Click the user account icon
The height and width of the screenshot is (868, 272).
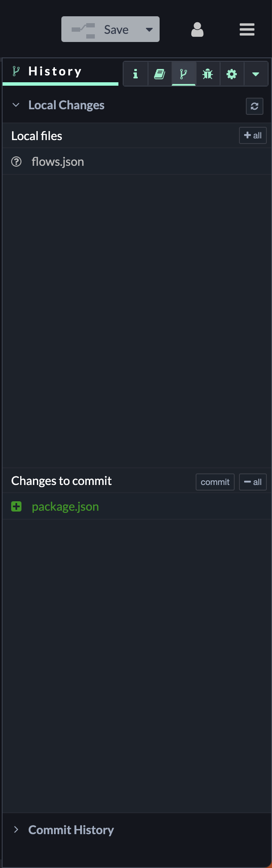pos(197,30)
